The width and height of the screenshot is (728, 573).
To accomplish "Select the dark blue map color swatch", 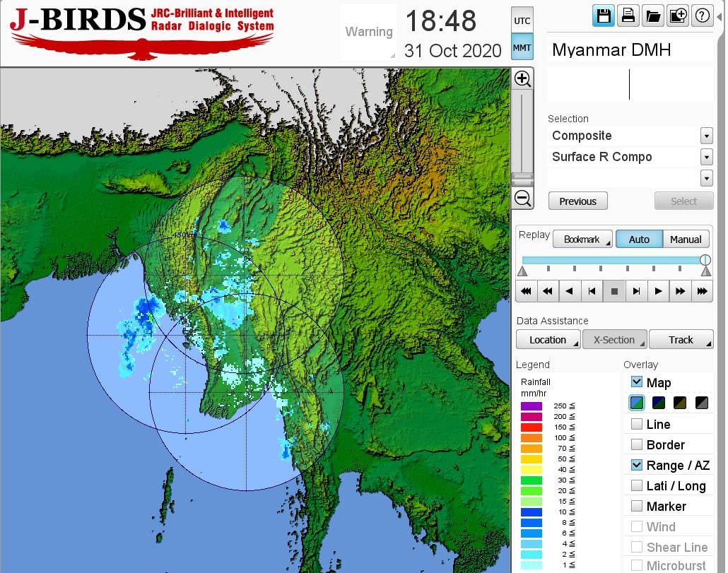I will point(659,403).
